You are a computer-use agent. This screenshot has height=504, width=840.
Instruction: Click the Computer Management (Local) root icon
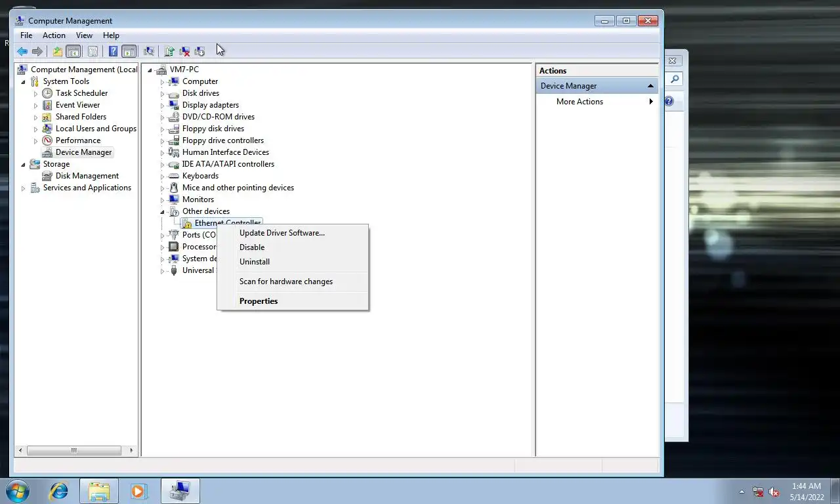pos(23,70)
